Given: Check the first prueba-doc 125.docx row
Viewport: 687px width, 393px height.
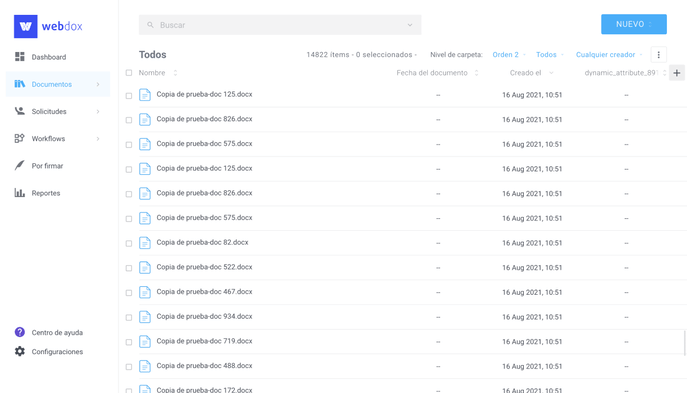Looking at the screenshot, I should coord(129,96).
